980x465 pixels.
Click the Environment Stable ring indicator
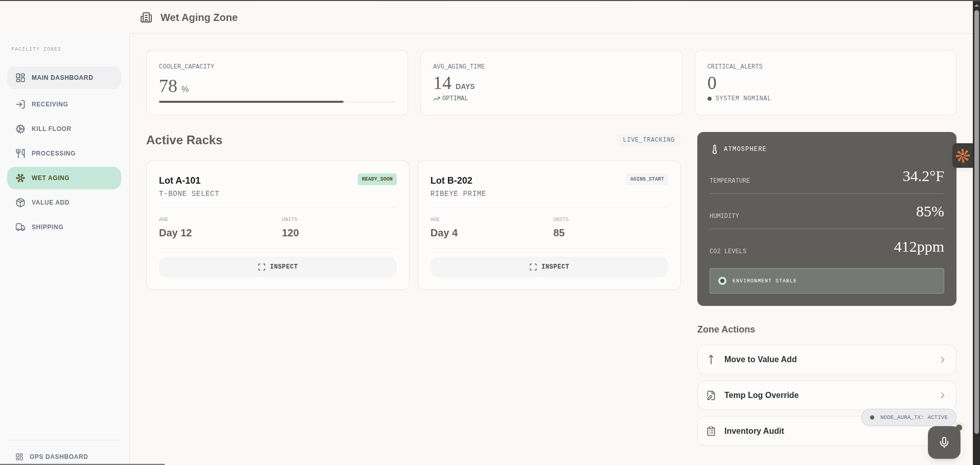click(x=722, y=281)
